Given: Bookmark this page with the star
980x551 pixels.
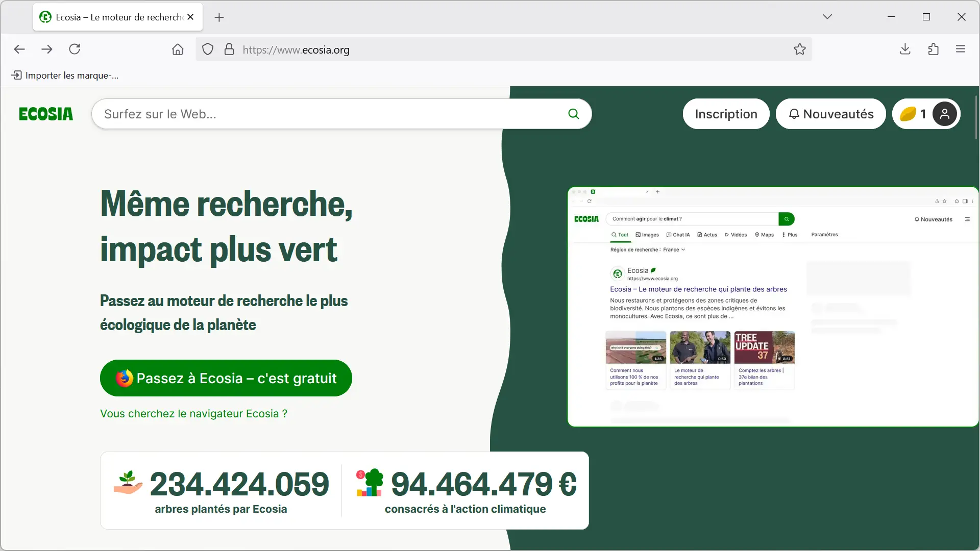Looking at the screenshot, I should click(800, 49).
